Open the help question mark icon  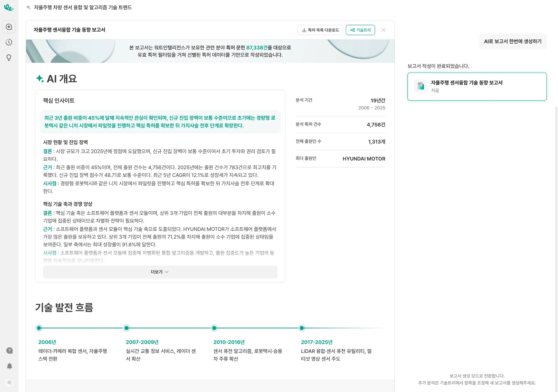10,350
